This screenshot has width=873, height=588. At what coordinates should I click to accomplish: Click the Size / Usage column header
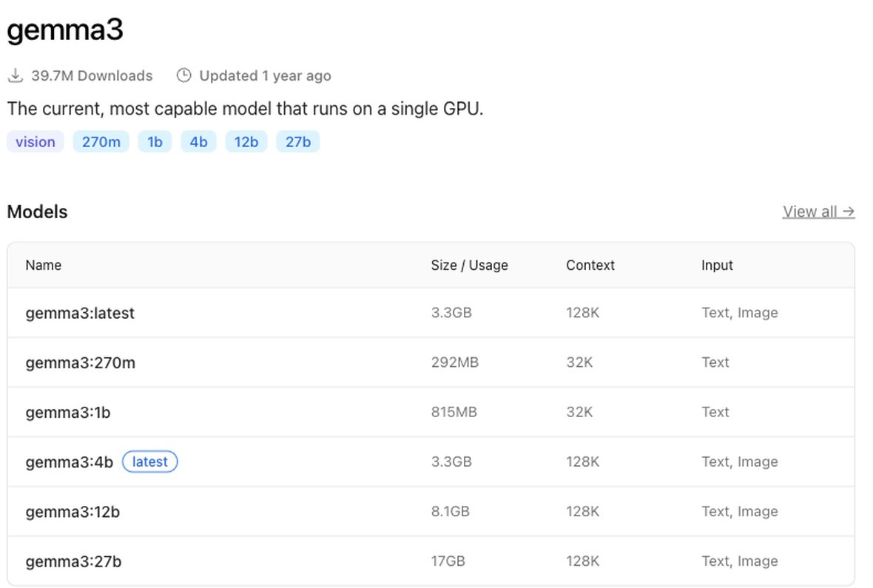[x=469, y=265]
